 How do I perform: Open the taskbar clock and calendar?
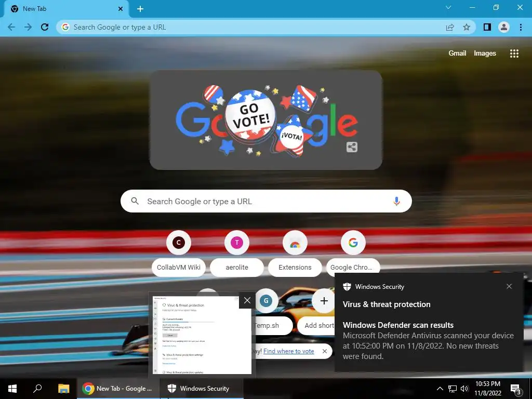487,389
